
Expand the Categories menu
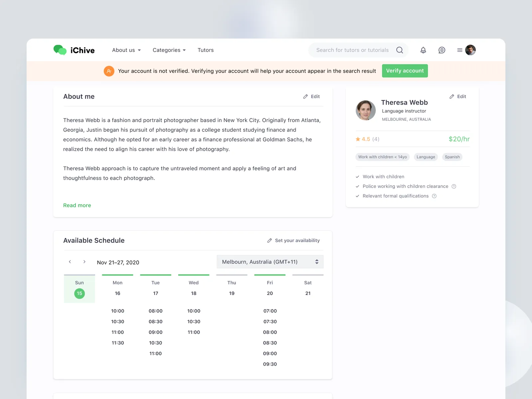pos(169,50)
